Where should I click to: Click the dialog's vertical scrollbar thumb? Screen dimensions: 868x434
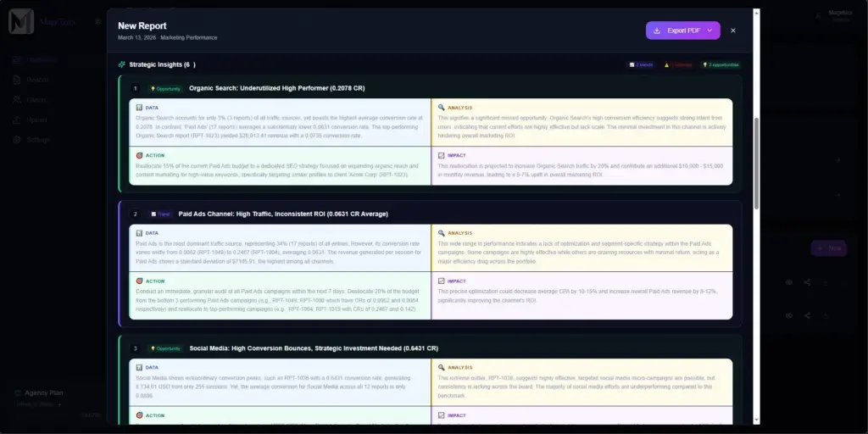pos(756,163)
